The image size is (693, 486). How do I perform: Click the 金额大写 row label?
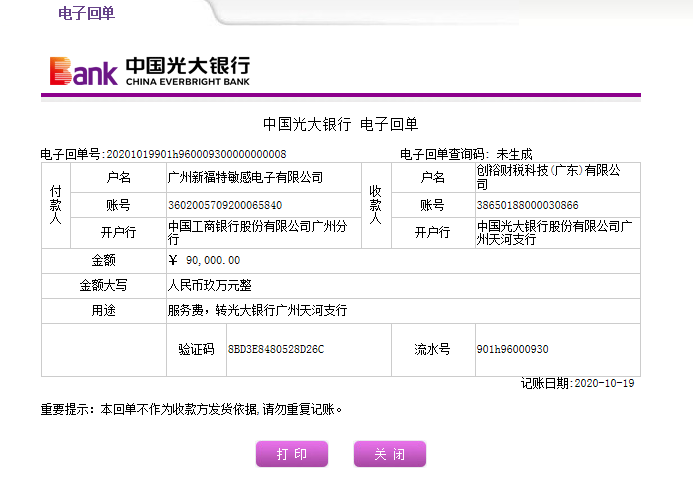tap(103, 285)
